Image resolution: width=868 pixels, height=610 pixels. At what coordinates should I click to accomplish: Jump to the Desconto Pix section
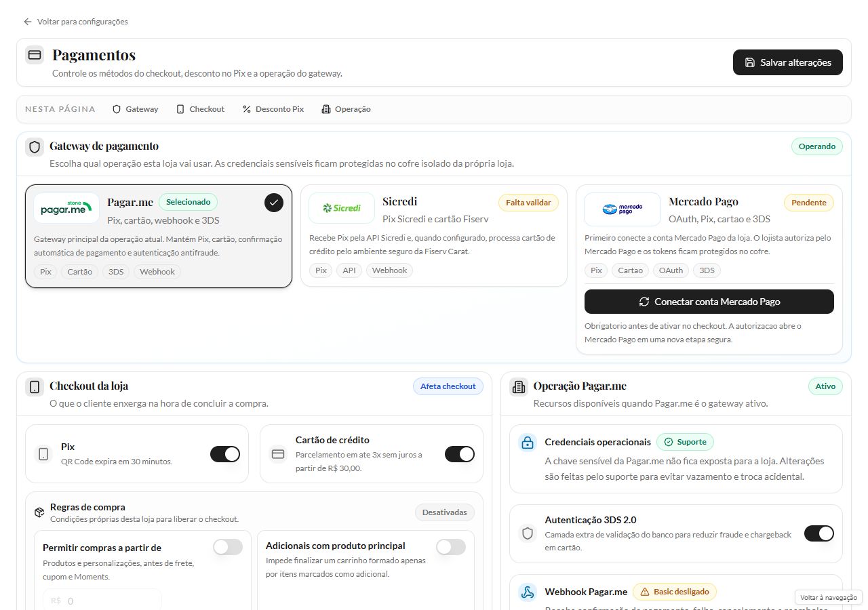[273, 109]
